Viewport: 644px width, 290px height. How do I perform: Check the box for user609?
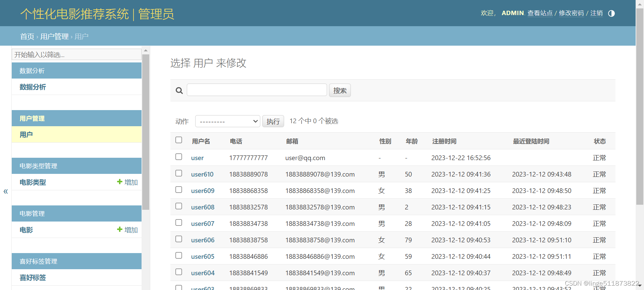pos(179,190)
